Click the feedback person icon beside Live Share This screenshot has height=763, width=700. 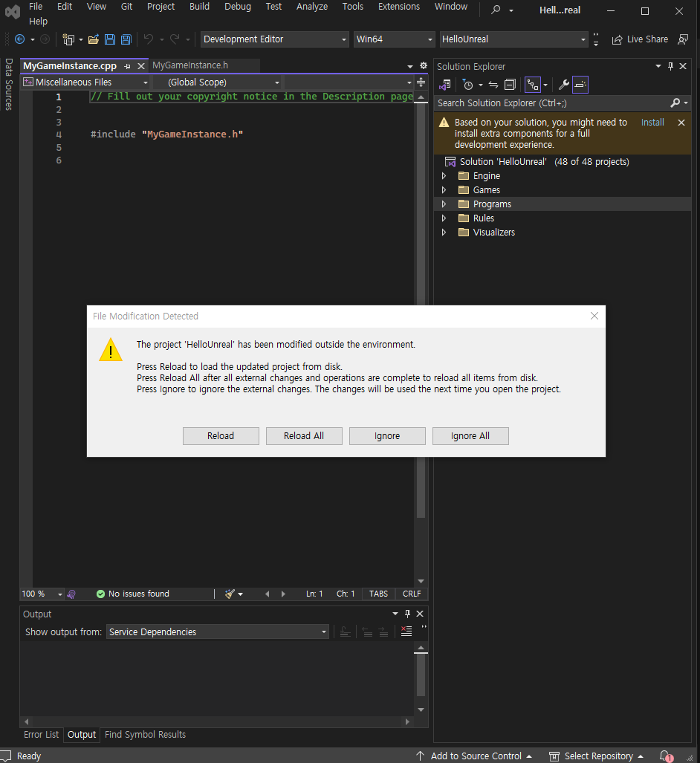[683, 39]
